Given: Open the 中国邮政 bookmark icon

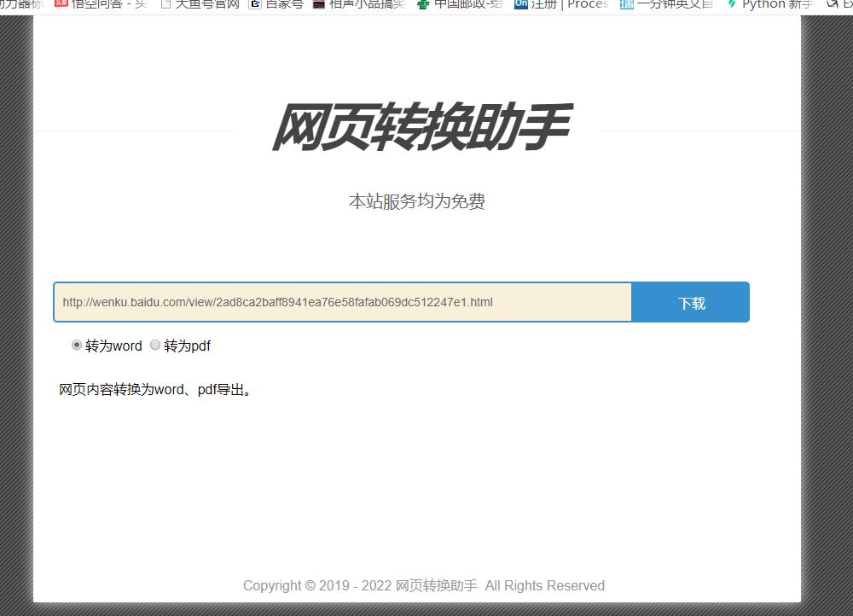Looking at the screenshot, I should click(x=421, y=5).
